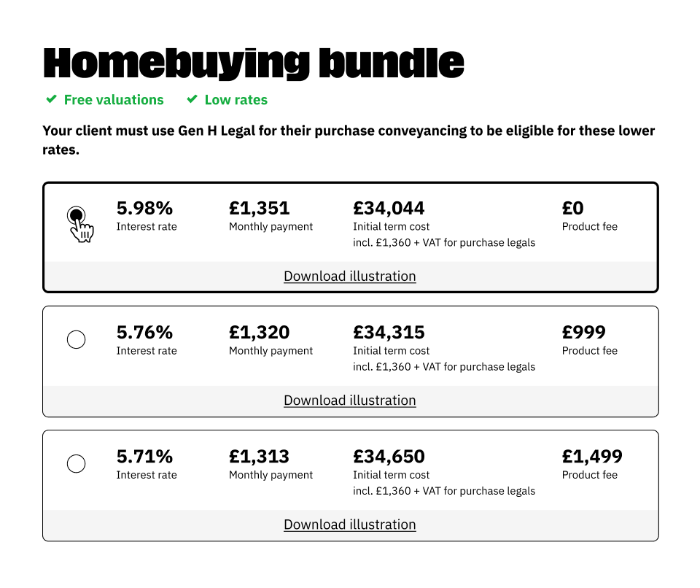This screenshot has height=588, width=700.
Task: Click the £1,499 product fee amount
Action: point(592,457)
